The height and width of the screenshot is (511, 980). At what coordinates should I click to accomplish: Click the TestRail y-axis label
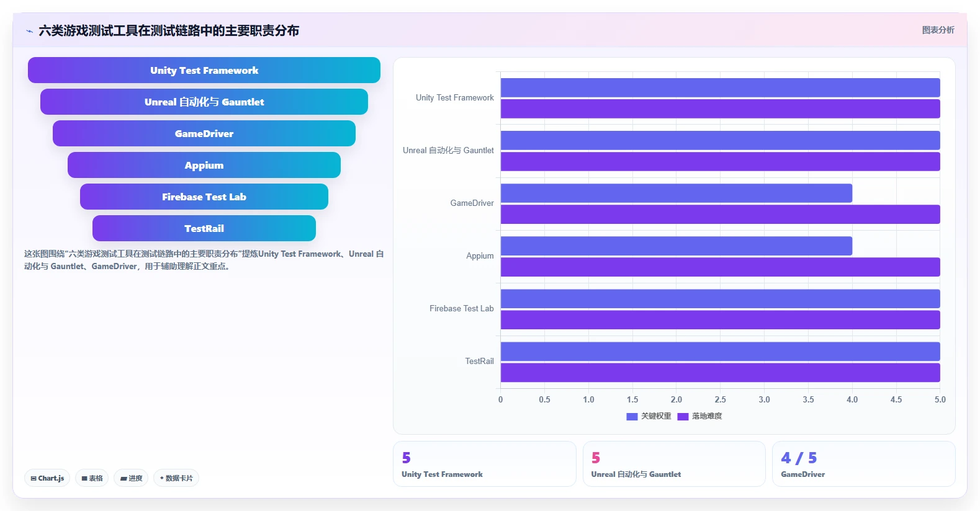(480, 362)
